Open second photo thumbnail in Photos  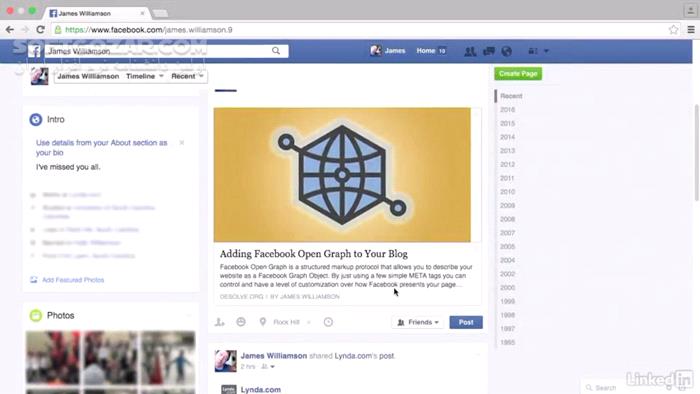click(x=110, y=357)
